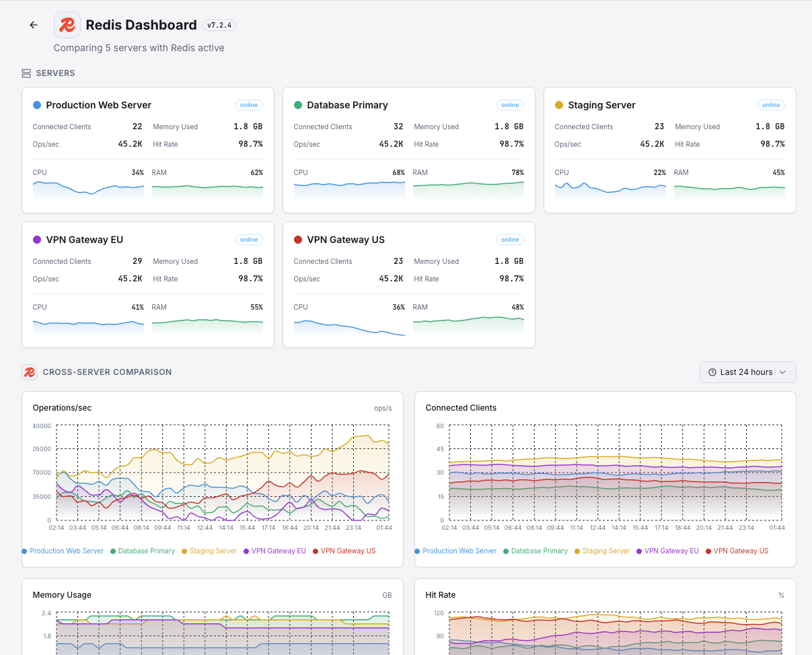
Task: Click the green status dot on Database Primary
Action: (x=297, y=105)
